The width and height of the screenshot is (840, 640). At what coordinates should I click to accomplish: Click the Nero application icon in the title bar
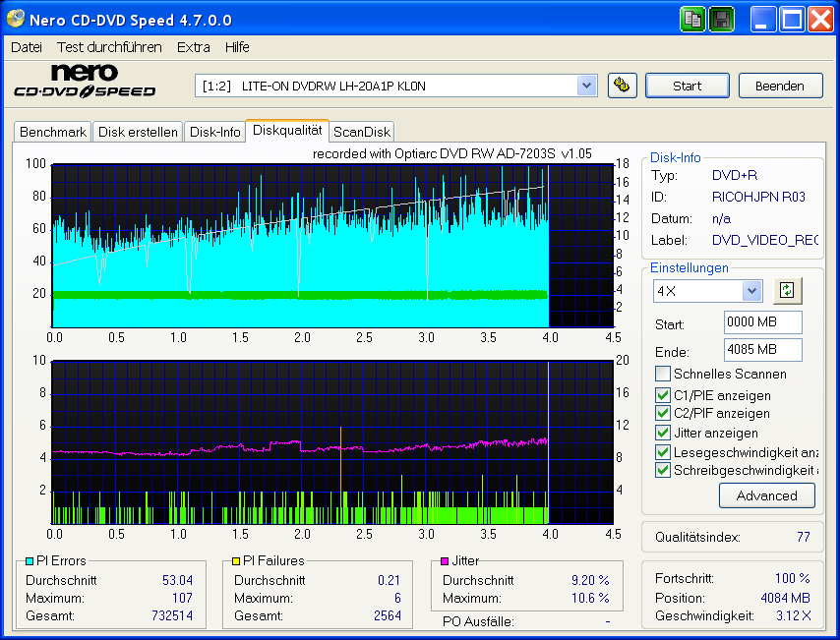[14, 20]
